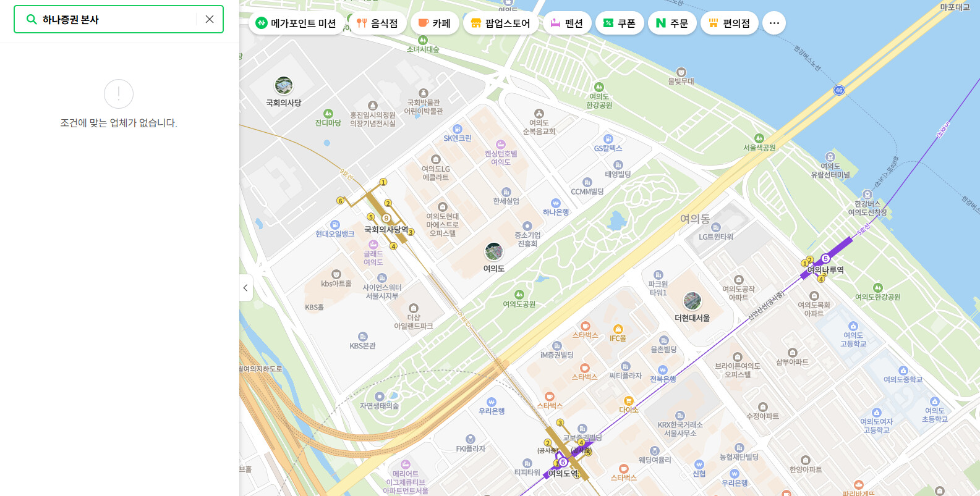Click the 마포대교 bridge label

[955, 7]
